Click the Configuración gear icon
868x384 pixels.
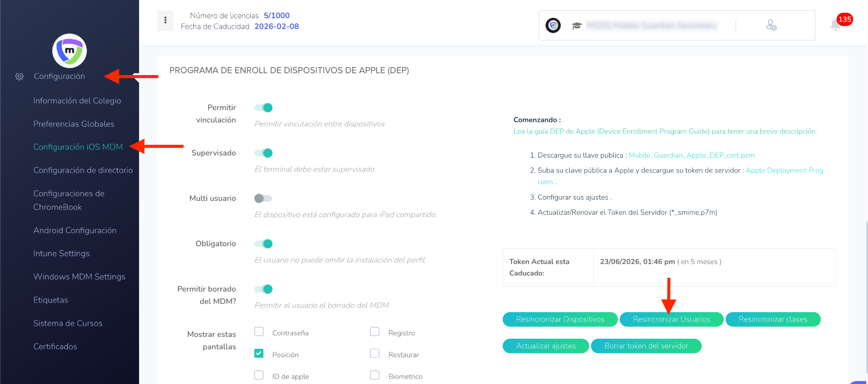pos(19,77)
